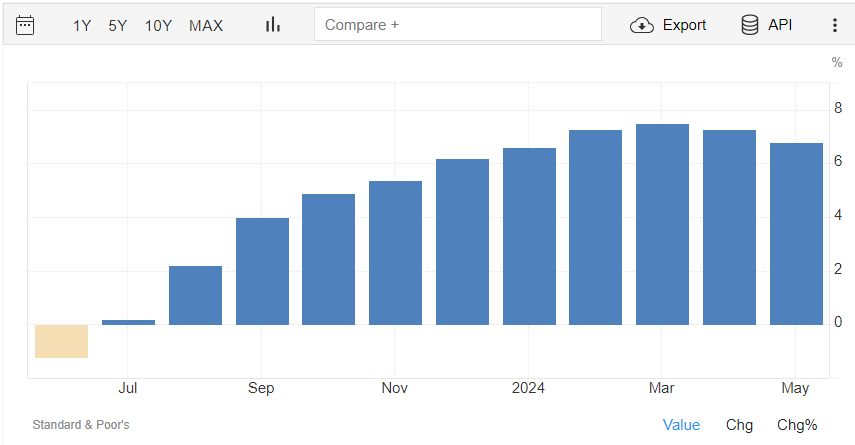Switch to the Value tab
The image size is (855, 445).
point(681,425)
